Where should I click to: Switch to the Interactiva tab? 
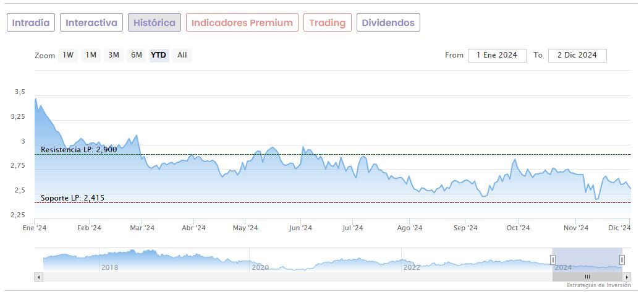click(91, 23)
